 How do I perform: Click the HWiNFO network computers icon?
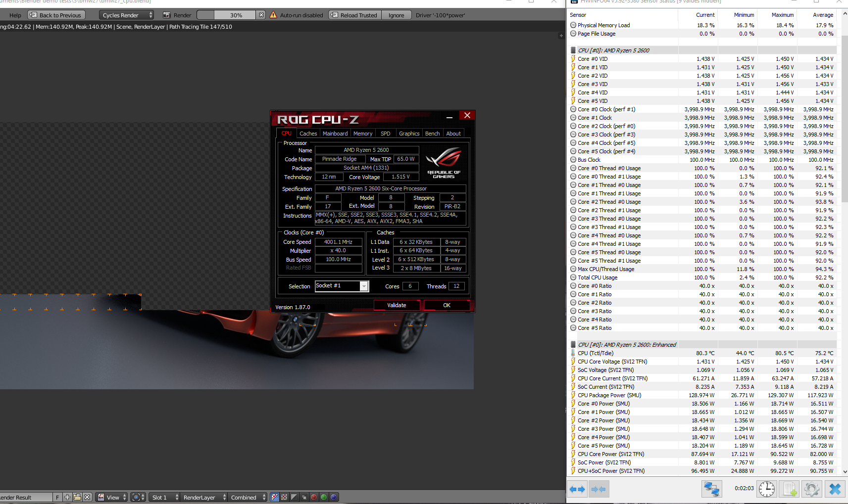pos(711,489)
